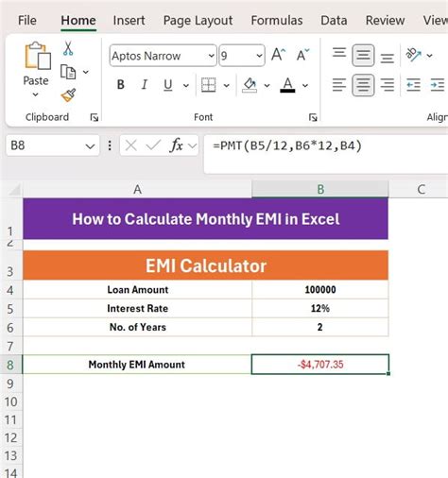Select cell showing -$4,707.35
The height and width of the screenshot is (478, 448).
tap(320, 365)
